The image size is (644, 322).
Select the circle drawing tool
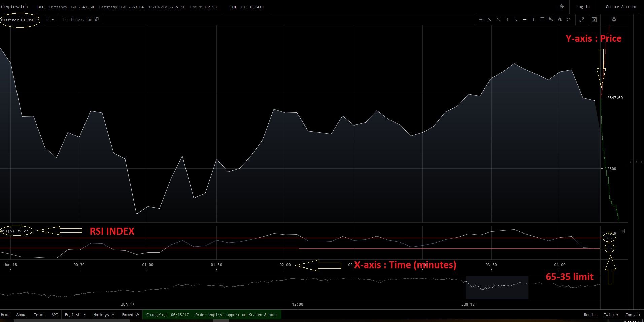[x=569, y=20]
